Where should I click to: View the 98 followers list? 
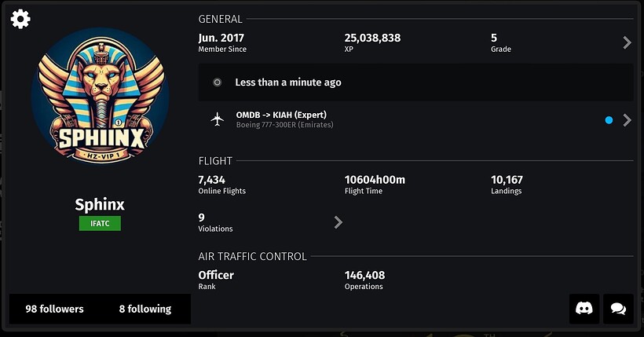coord(54,309)
